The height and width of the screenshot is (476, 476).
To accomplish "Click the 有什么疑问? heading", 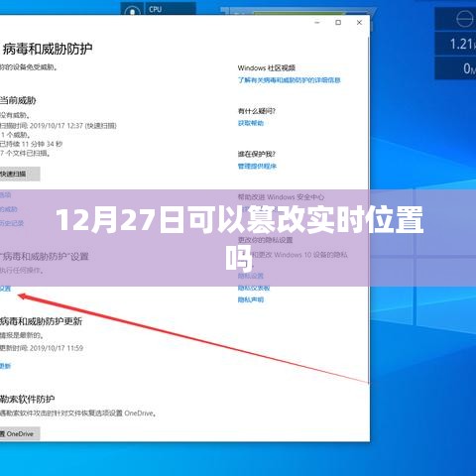I will point(257,111).
